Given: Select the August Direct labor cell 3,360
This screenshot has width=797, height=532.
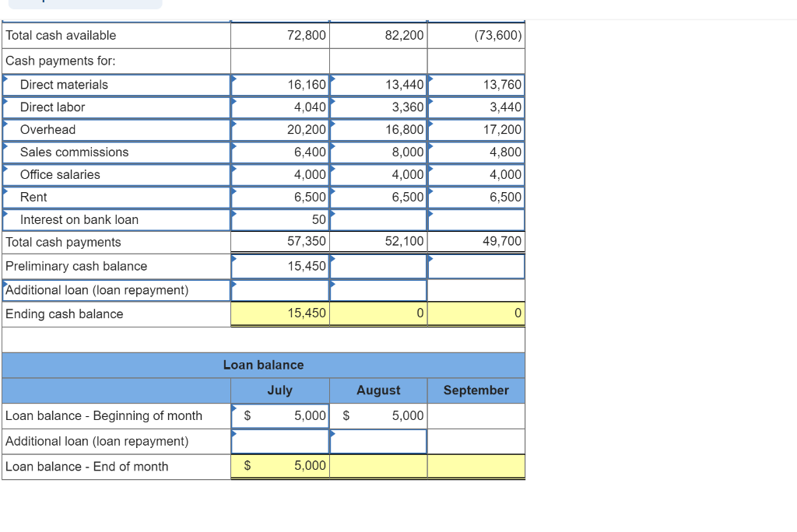Looking at the screenshot, I should [378, 107].
